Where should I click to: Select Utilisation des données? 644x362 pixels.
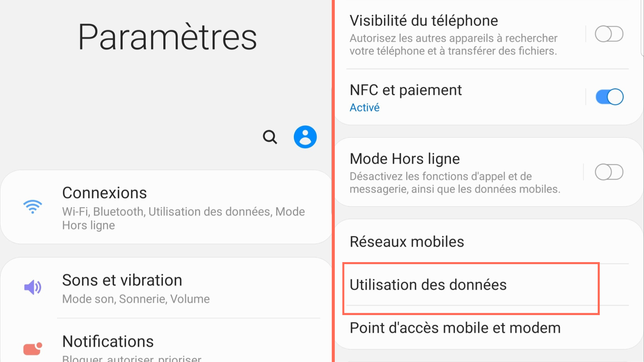428,285
